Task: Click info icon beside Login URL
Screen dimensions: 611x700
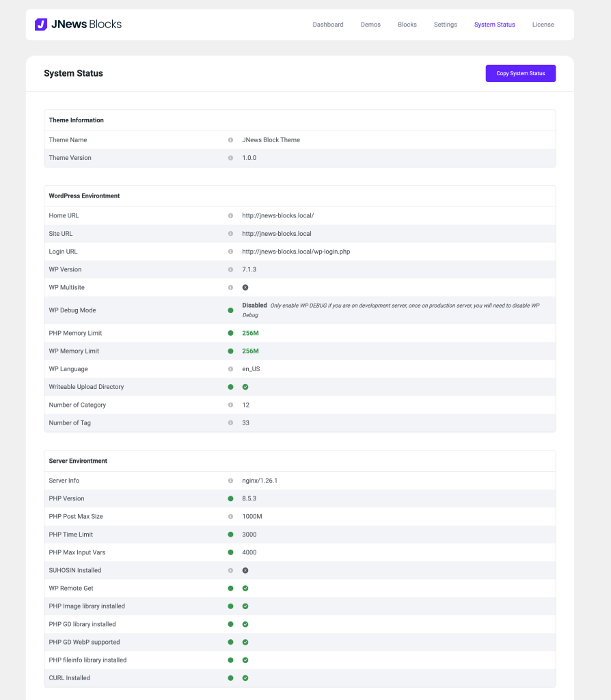Action: click(230, 252)
